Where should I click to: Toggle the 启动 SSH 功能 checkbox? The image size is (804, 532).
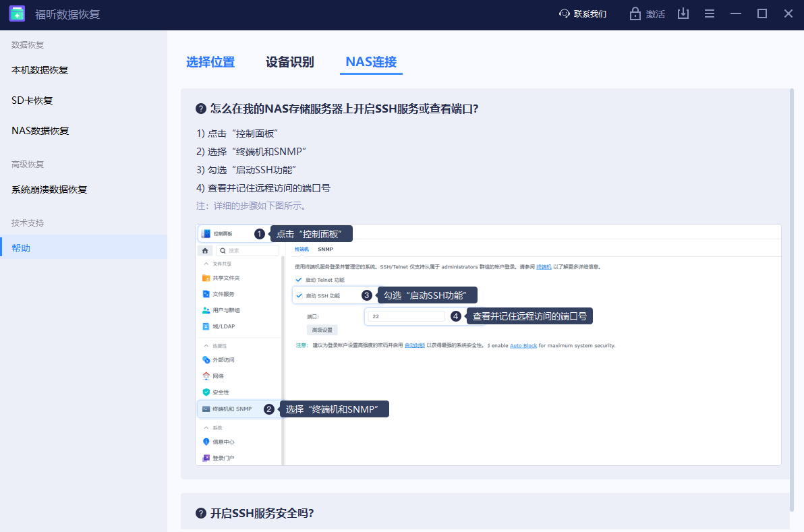click(299, 295)
